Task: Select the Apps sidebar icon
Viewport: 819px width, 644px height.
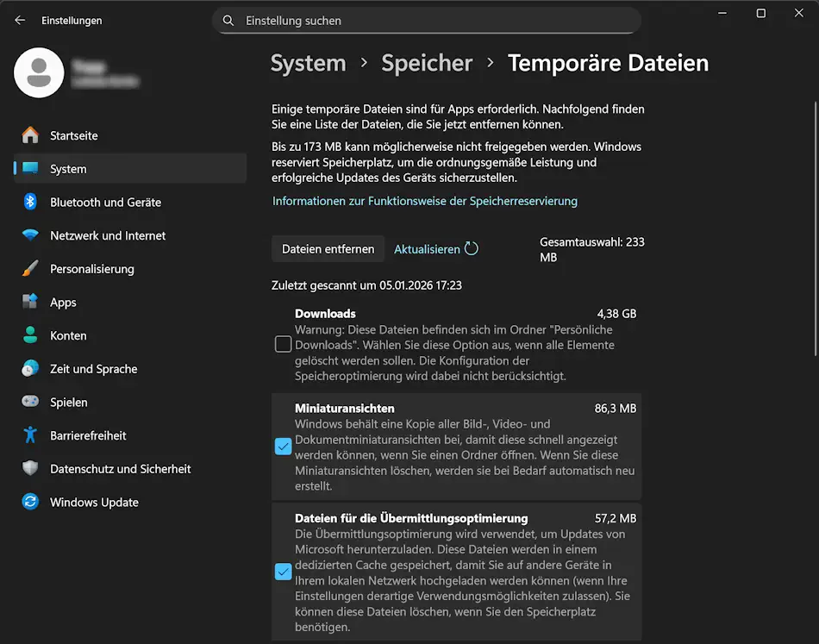Action: [x=29, y=302]
